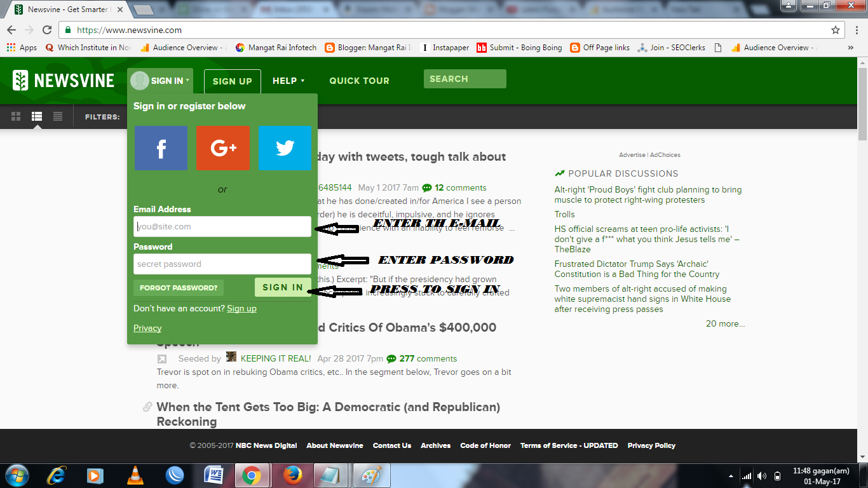
Task: Open the Internet Explorer taskbar icon
Action: (x=57, y=475)
